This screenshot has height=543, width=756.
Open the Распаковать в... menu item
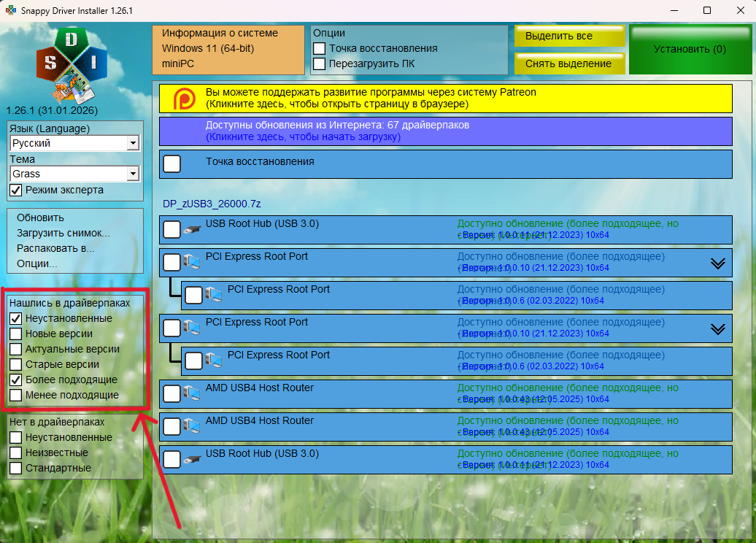tap(56, 248)
